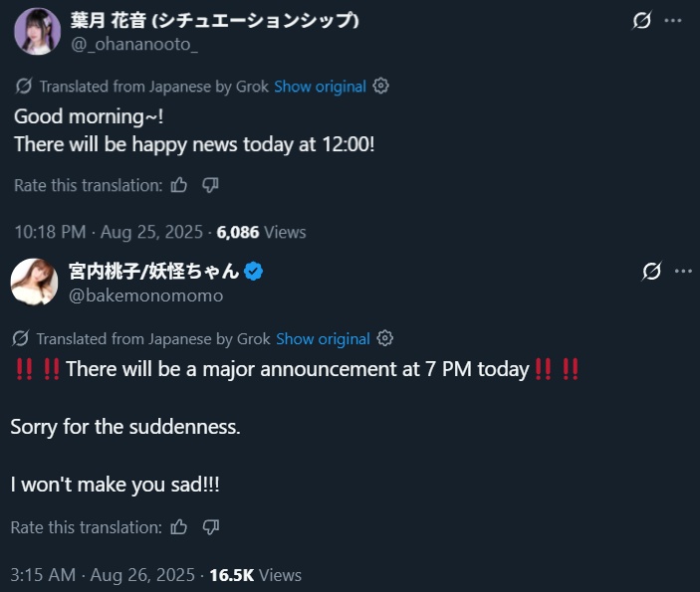Thumbs up the first post's translation

(179, 185)
